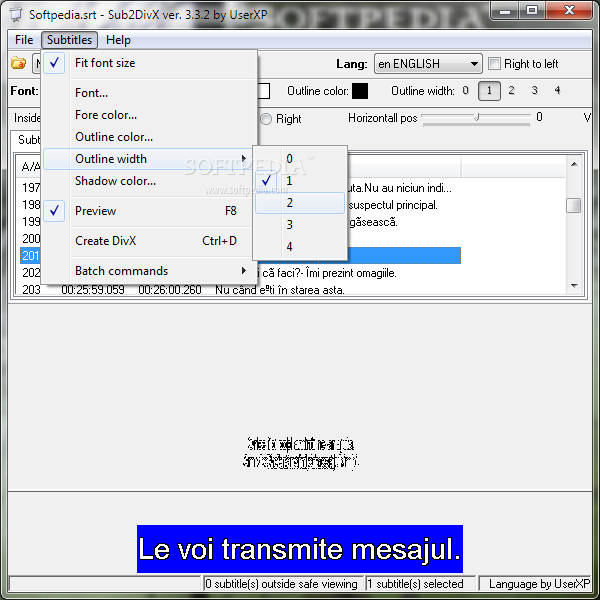Expand Batch commands submenu
The height and width of the screenshot is (600, 600).
pos(148,271)
